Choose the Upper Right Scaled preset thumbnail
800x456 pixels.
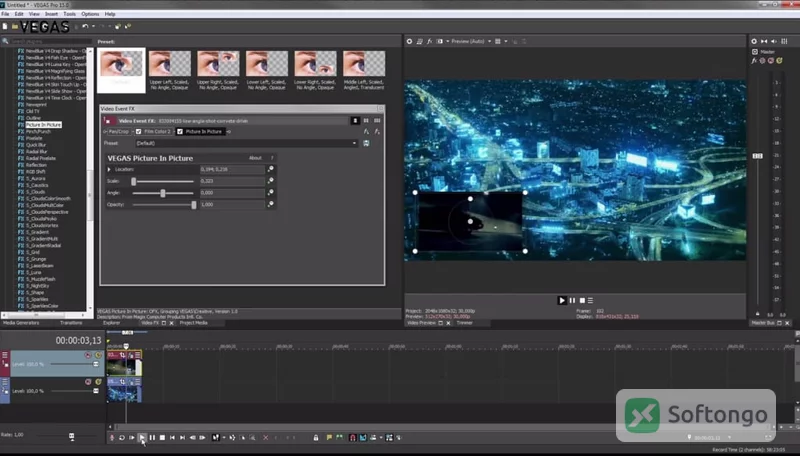pos(218,70)
